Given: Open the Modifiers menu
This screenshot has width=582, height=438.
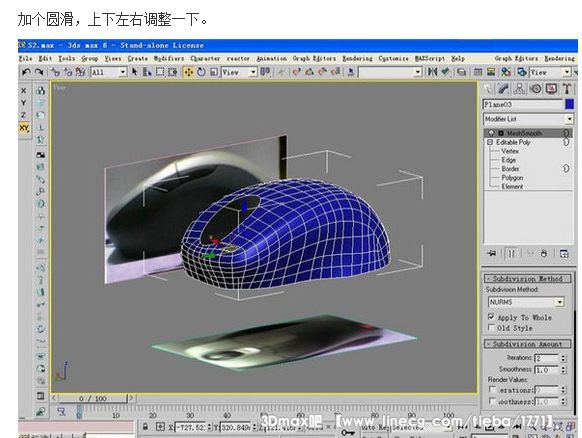Looking at the screenshot, I should click(x=169, y=58).
